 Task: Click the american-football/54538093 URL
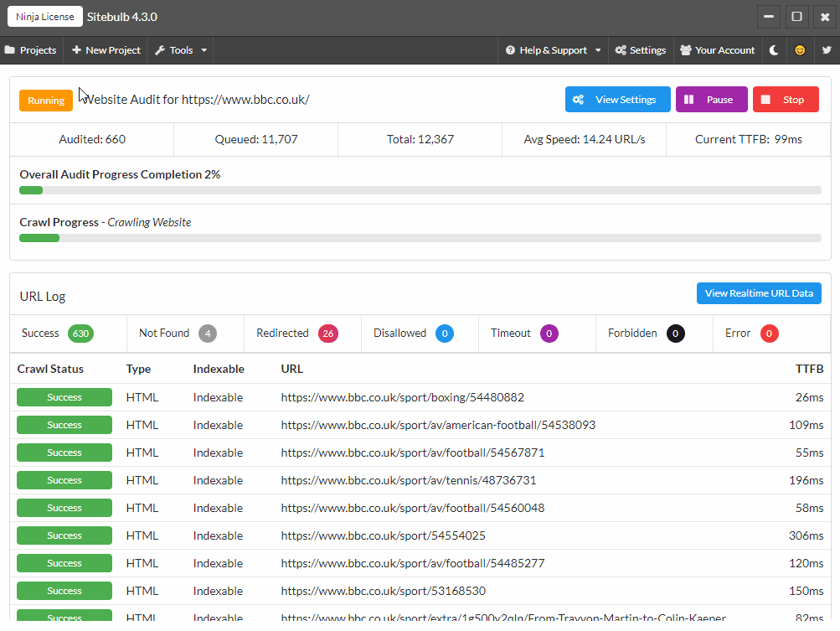(x=438, y=425)
